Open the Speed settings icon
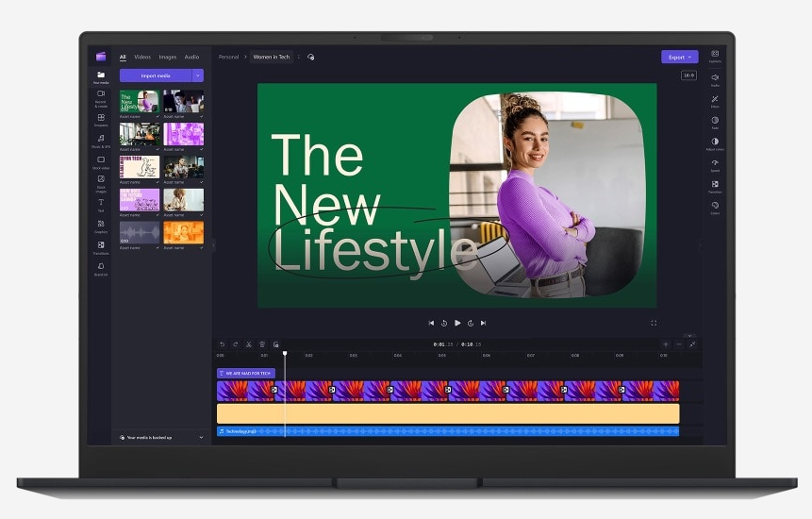This screenshot has width=812, height=519. 715,165
